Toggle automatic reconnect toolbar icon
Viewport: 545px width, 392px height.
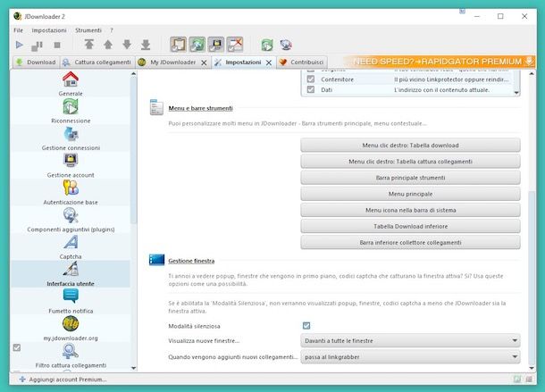click(197, 45)
